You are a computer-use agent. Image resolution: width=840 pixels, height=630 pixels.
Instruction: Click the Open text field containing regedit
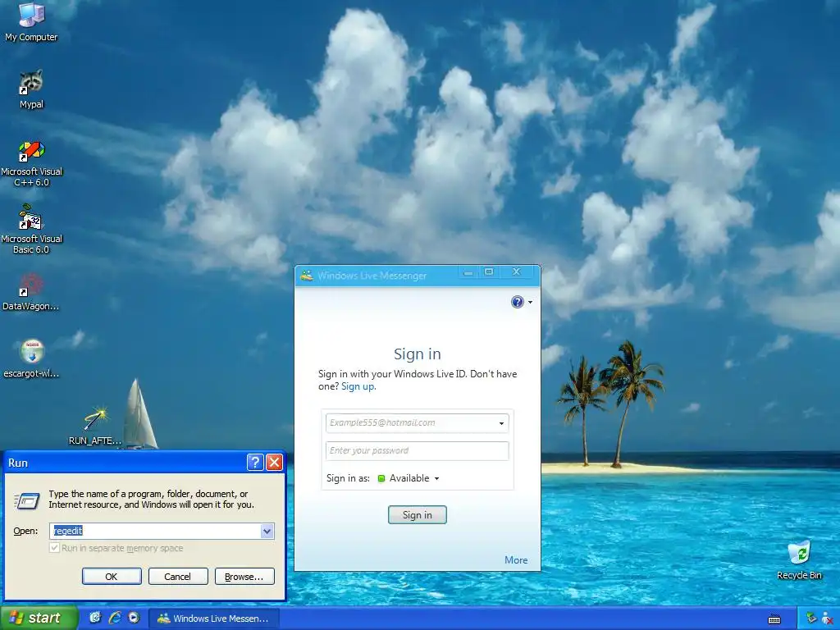coord(155,531)
